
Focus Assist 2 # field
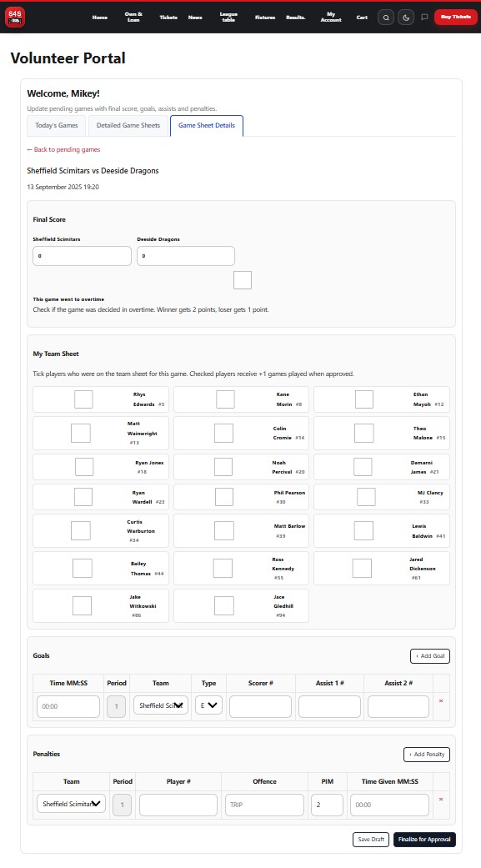(398, 706)
